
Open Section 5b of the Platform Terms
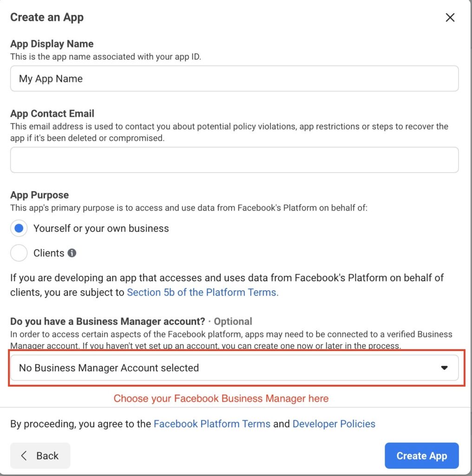click(203, 292)
